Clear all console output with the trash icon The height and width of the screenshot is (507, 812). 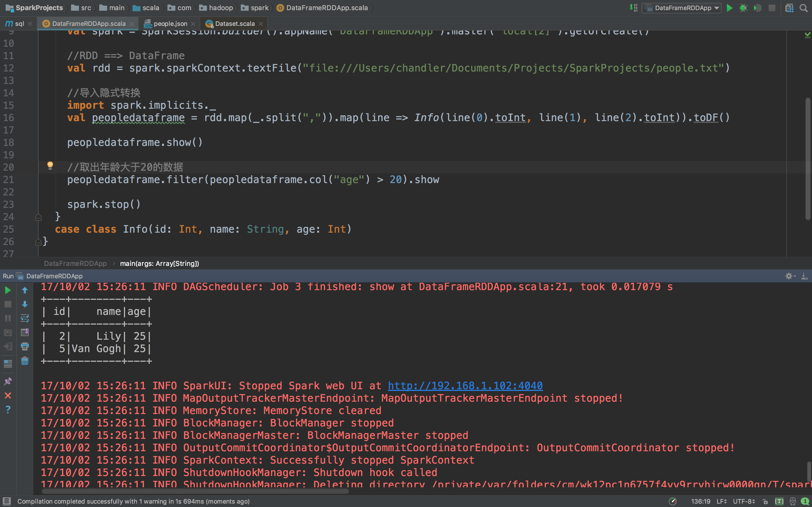25,361
